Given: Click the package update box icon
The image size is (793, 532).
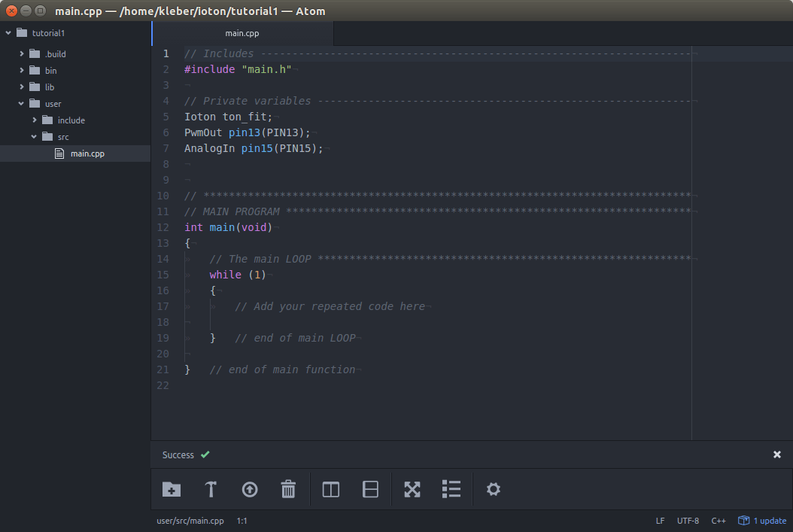Looking at the screenshot, I should point(743,521).
